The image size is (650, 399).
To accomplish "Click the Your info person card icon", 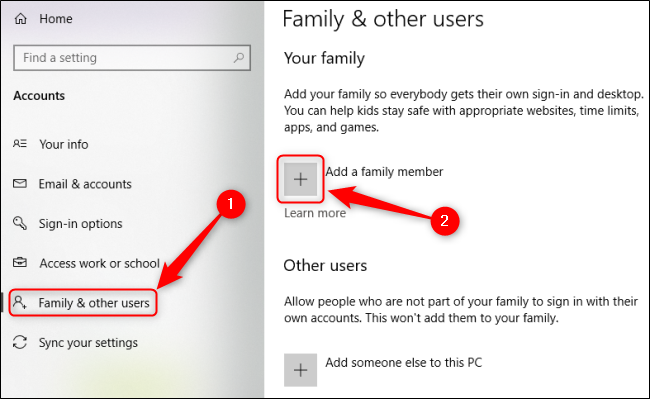I will coord(20,144).
